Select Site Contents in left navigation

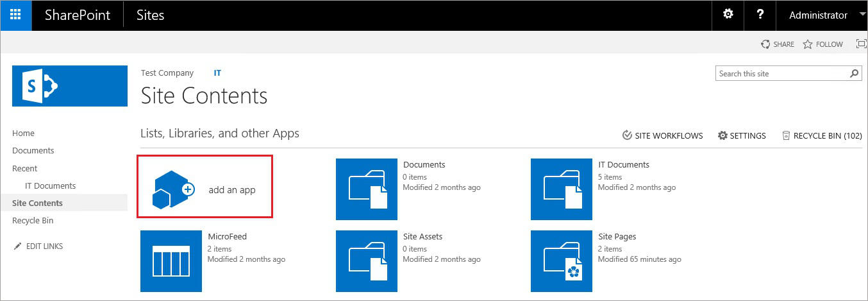[38, 203]
